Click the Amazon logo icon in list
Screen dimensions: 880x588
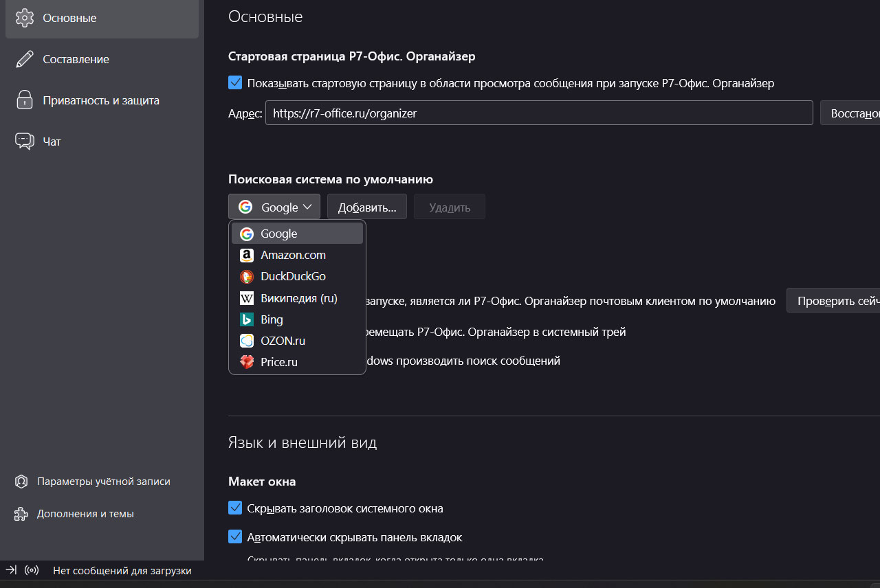[x=247, y=255]
